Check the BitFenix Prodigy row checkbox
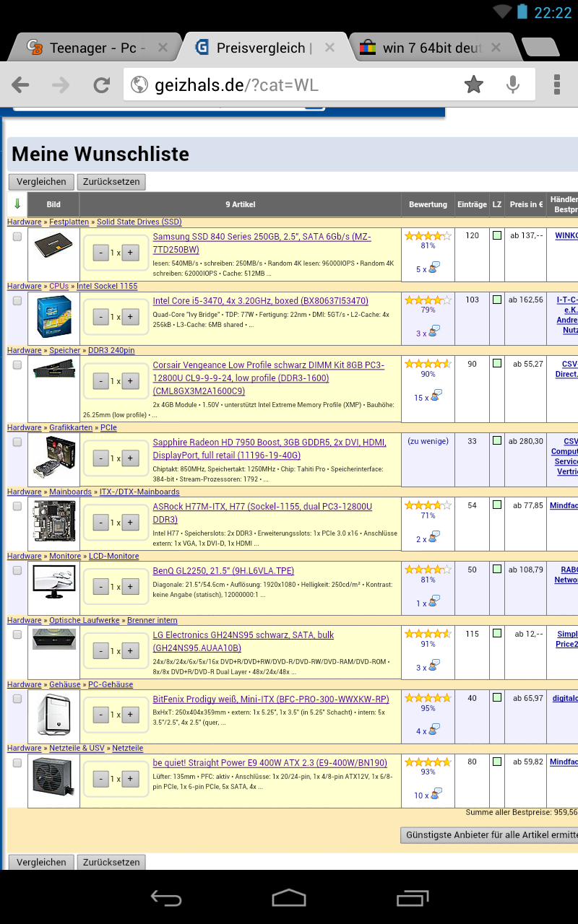Screen dimensions: 578x924 click(x=17, y=698)
